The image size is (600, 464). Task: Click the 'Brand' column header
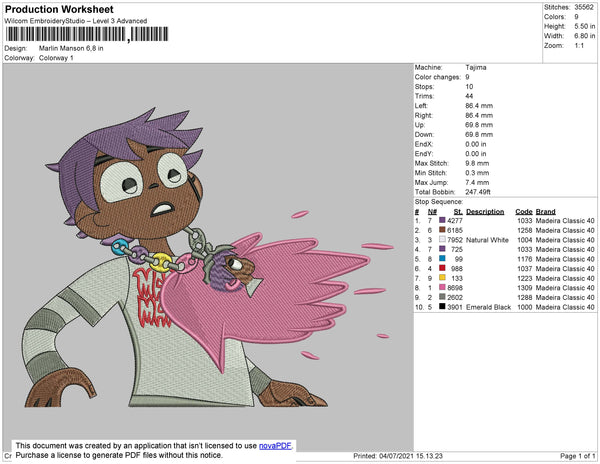coord(545,212)
